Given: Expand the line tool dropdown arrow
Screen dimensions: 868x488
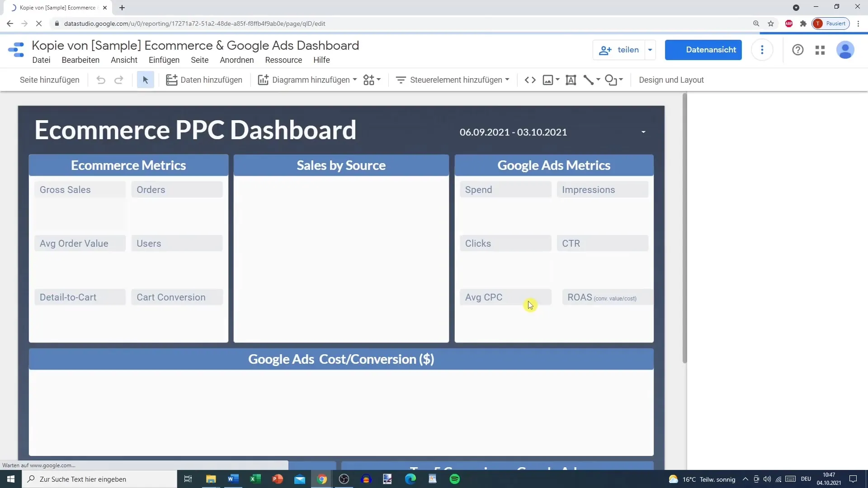Looking at the screenshot, I should [x=598, y=80].
